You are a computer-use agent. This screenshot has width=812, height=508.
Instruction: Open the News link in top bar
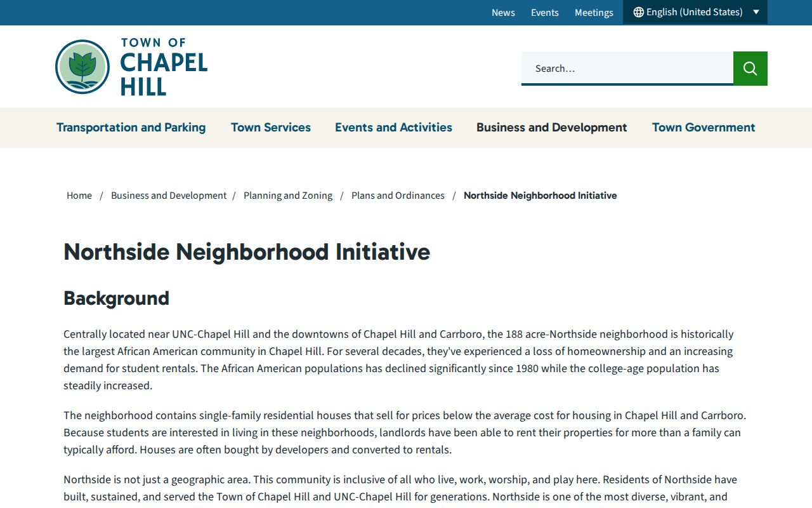tap(503, 13)
